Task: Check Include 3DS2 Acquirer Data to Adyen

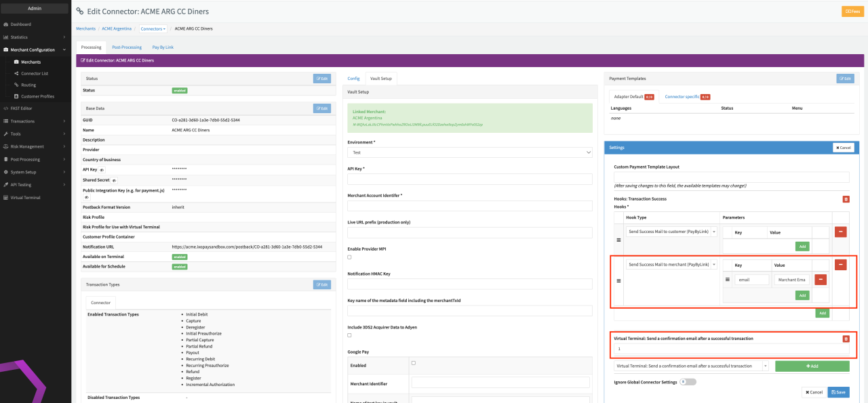Action: (x=349, y=335)
